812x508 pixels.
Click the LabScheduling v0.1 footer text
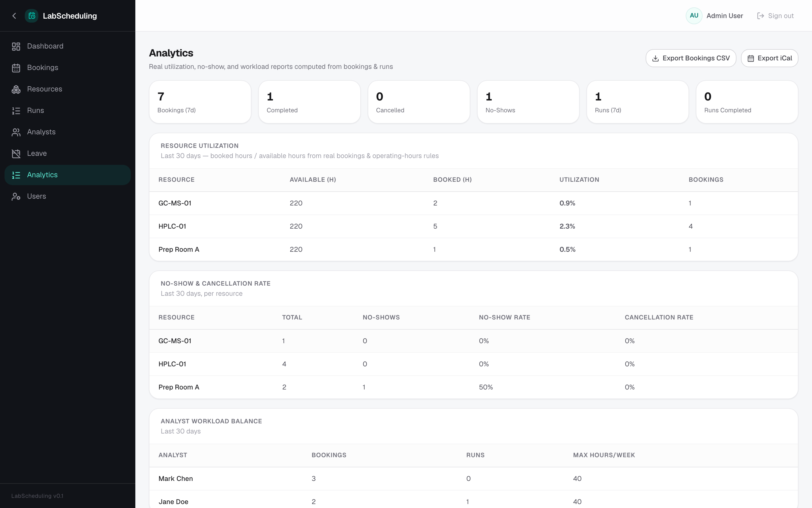(x=37, y=496)
